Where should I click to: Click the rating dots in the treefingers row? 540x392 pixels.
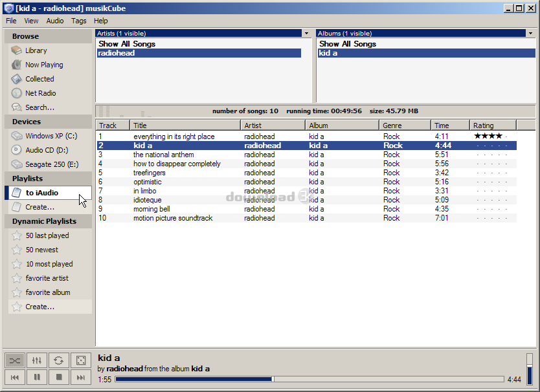pyautogui.click(x=492, y=173)
